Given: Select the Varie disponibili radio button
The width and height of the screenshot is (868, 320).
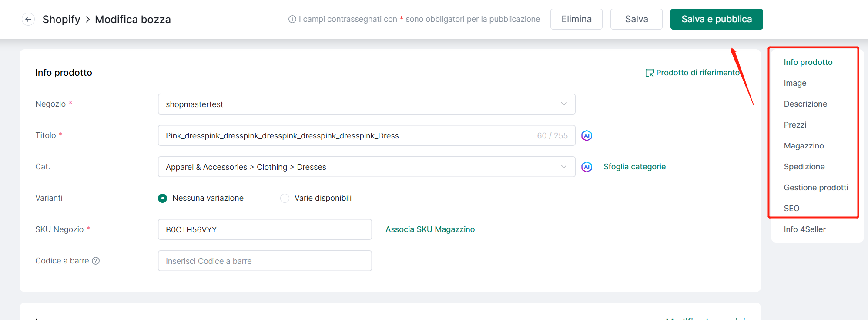Looking at the screenshot, I should (285, 199).
